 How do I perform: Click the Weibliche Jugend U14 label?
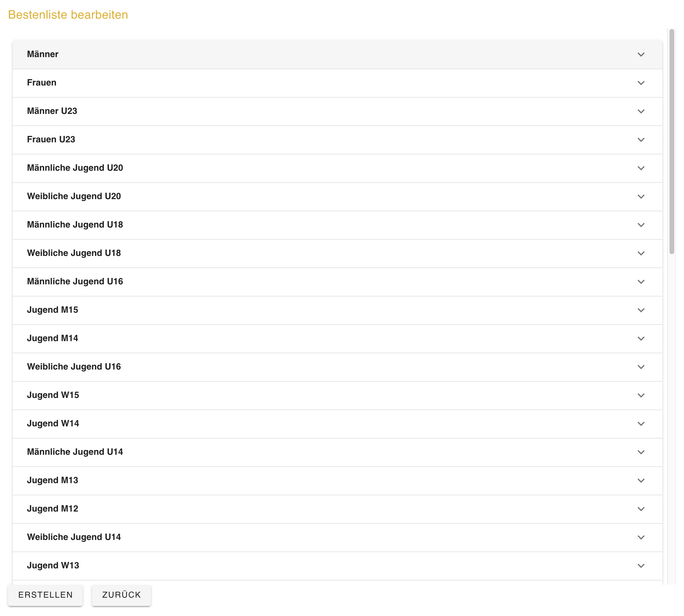74,538
